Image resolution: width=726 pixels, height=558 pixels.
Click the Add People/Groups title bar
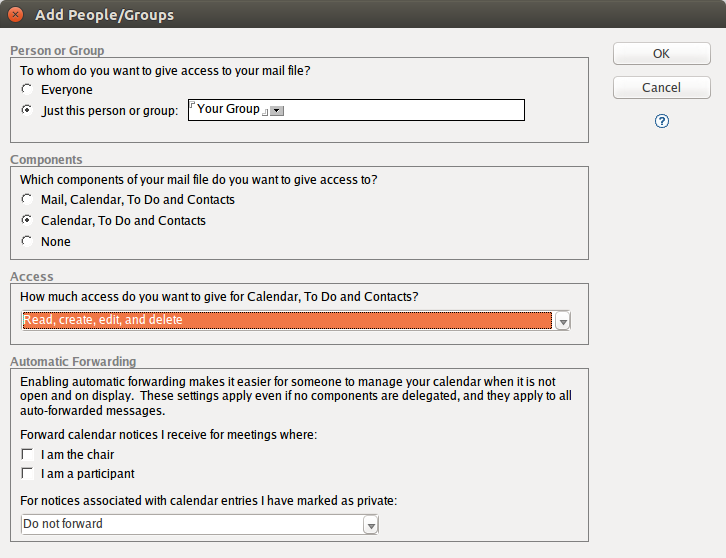tap(360, 15)
